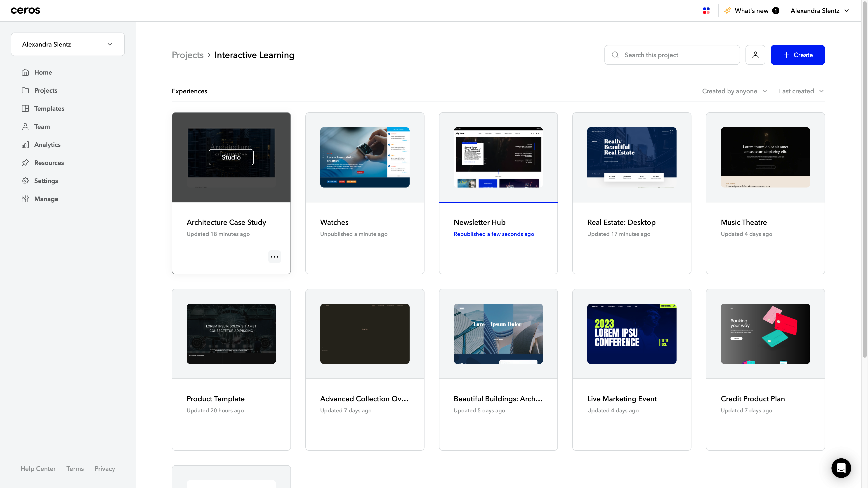Open the Privacy link
Screen dimensions: 868x488
coord(105,469)
